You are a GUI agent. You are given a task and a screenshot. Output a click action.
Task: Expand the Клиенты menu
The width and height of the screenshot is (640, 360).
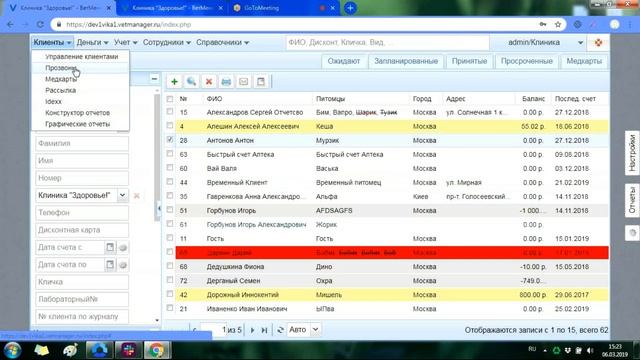(53, 42)
